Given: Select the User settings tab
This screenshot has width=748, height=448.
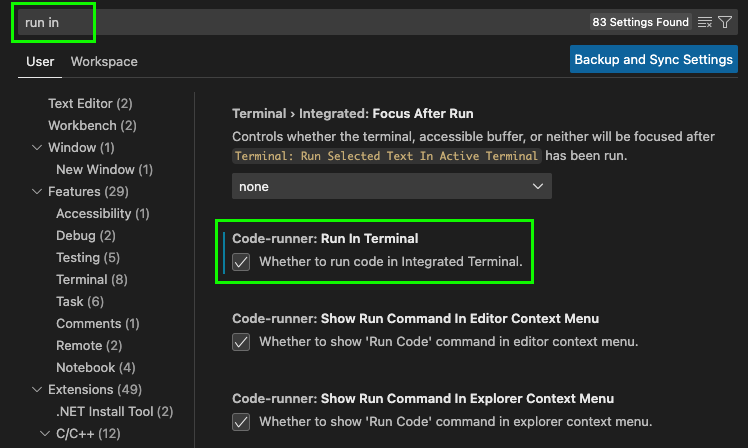Looking at the screenshot, I should click(x=40, y=62).
